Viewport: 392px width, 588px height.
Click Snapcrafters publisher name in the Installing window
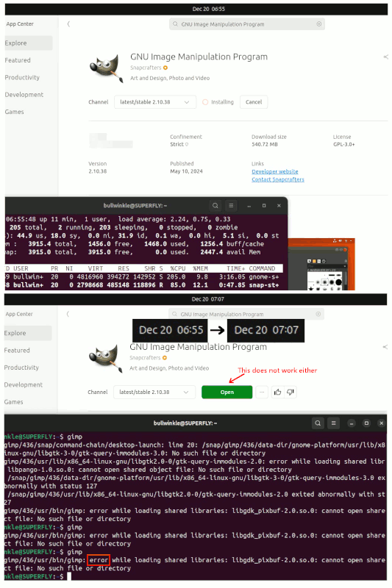click(146, 68)
